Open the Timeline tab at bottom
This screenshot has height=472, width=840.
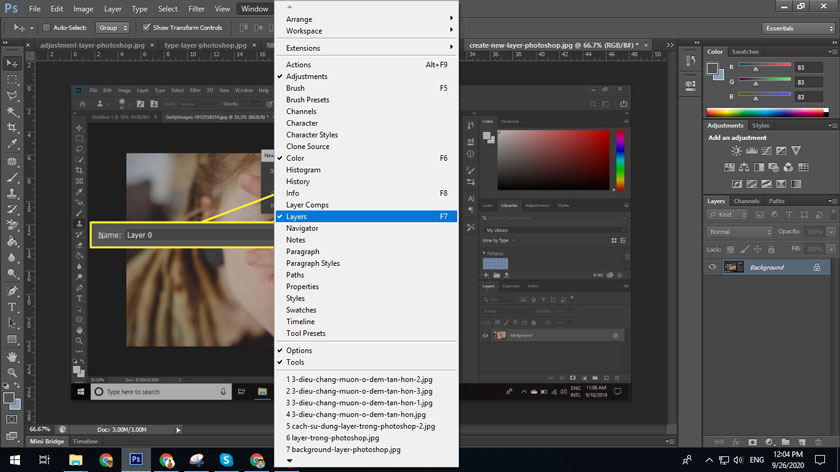coord(85,441)
